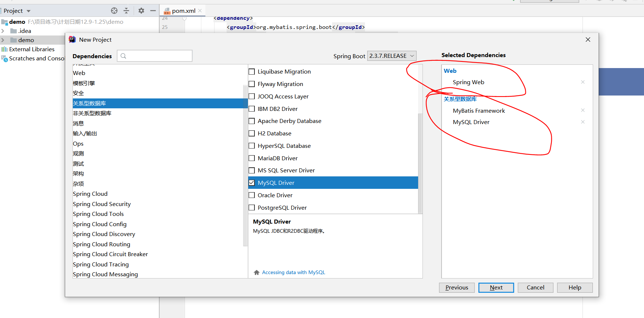Select Spring Cloud Tools category
This screenshot has width=644, height=318.
[x=98, y=214]
